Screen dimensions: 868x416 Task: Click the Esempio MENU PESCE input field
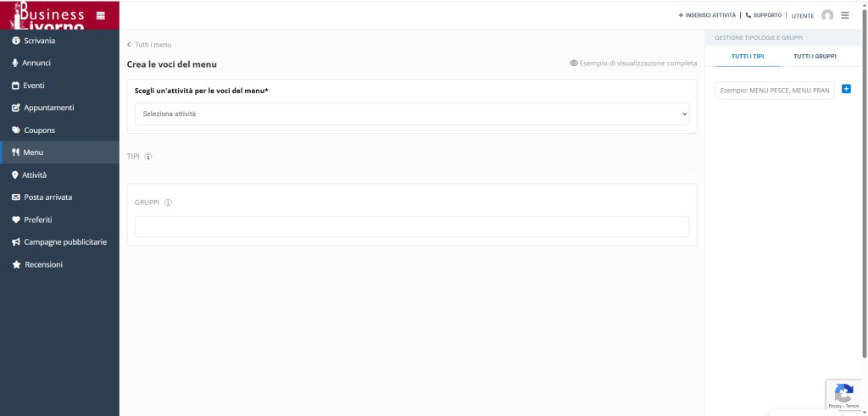pyautogui.click(x=775, y=90)
